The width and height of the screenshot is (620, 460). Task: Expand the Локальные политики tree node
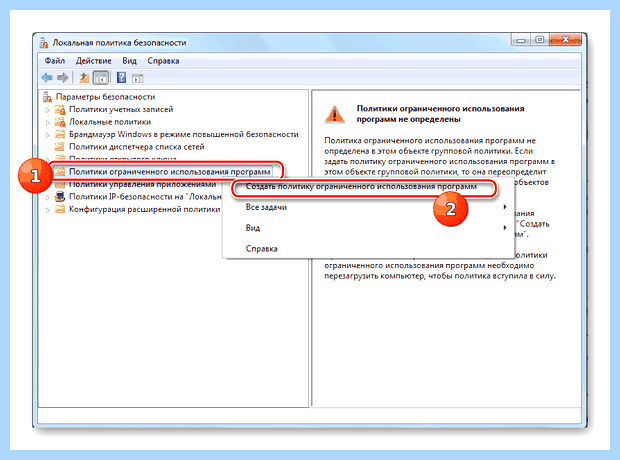pyautogui.click(x=48, y=122)
